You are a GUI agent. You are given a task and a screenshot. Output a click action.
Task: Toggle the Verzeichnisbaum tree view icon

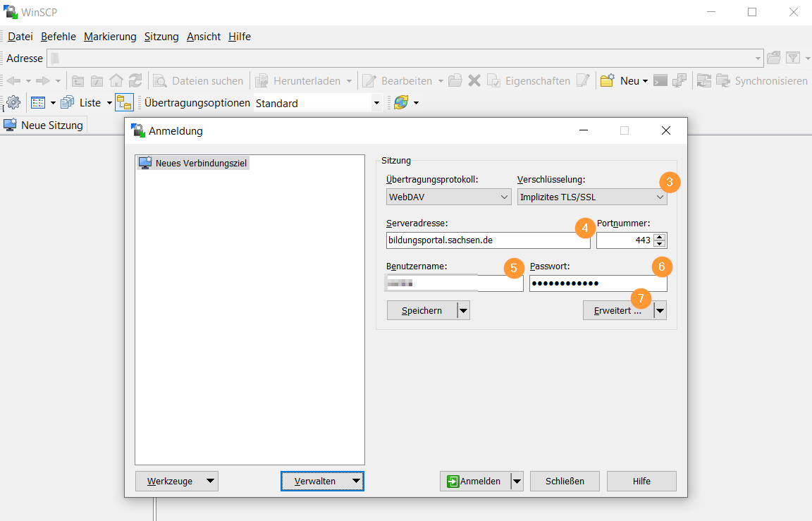tap(124, 103)
